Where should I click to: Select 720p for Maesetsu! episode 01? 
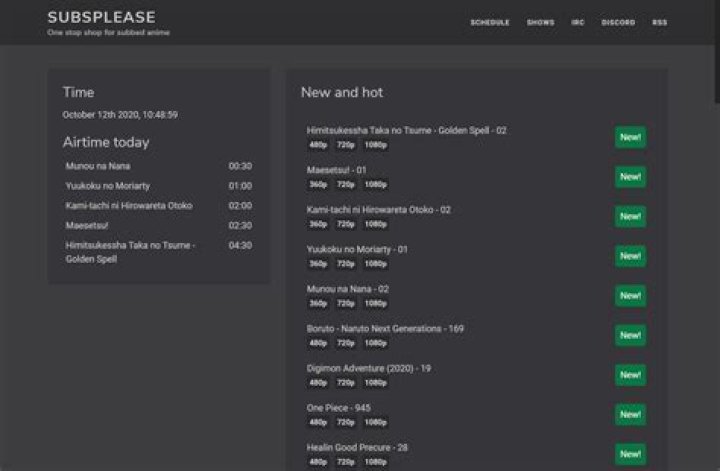345,184
